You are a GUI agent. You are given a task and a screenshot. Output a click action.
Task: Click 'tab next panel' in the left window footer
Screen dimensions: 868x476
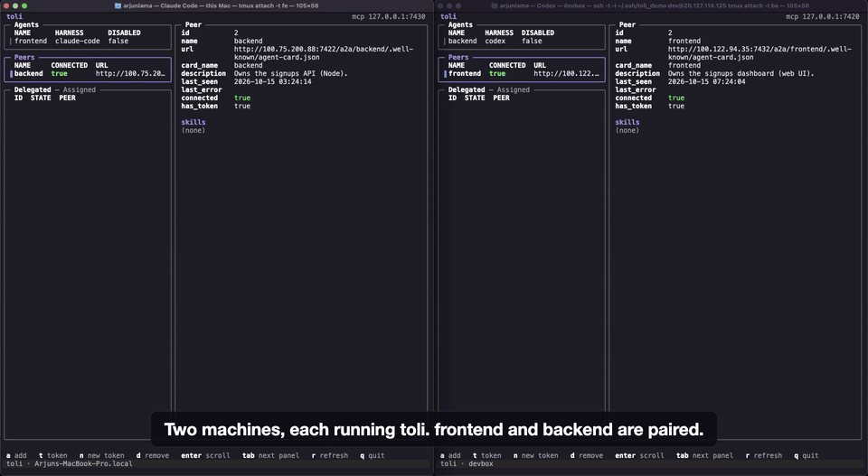point(270,455)
